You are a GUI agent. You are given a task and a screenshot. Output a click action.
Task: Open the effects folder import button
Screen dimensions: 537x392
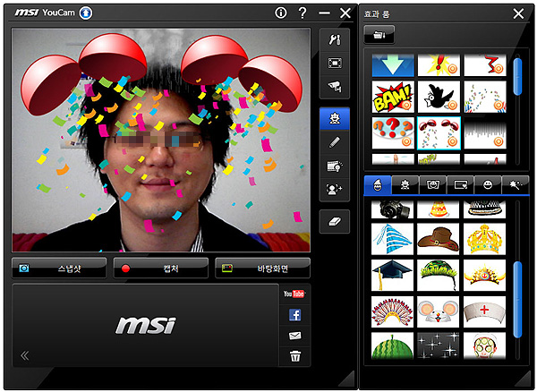tap(379, 35)
